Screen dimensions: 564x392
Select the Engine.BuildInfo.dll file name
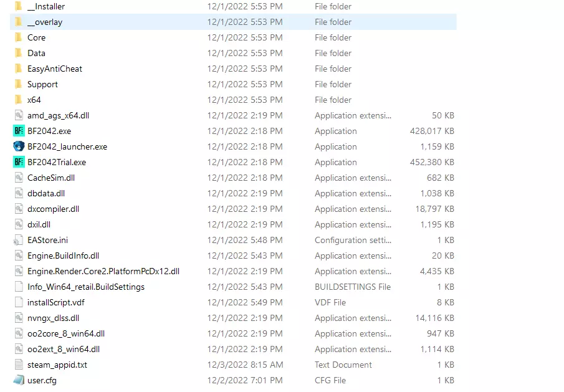click(64, 256)
